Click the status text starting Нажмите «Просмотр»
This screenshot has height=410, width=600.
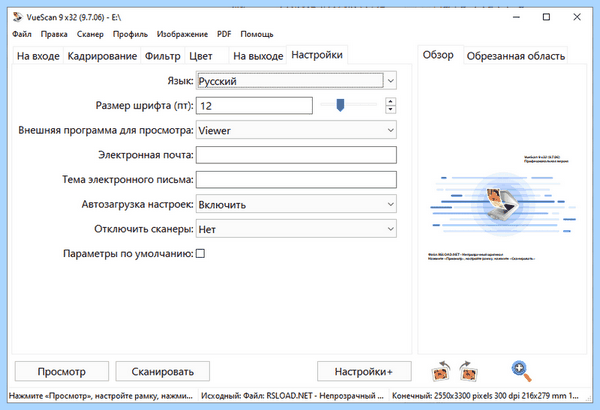point(101,396)
